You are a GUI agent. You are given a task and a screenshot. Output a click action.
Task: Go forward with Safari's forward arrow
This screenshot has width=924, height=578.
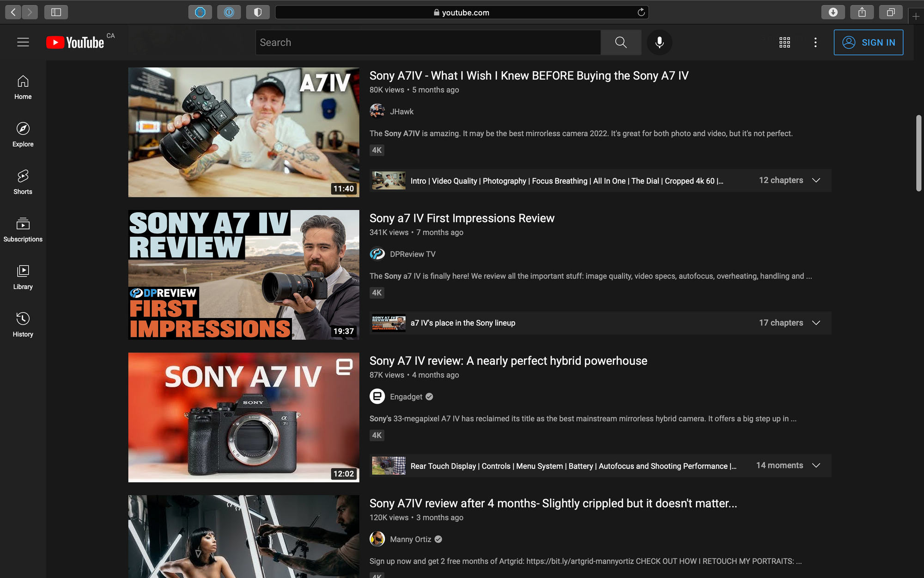(30, 12)
